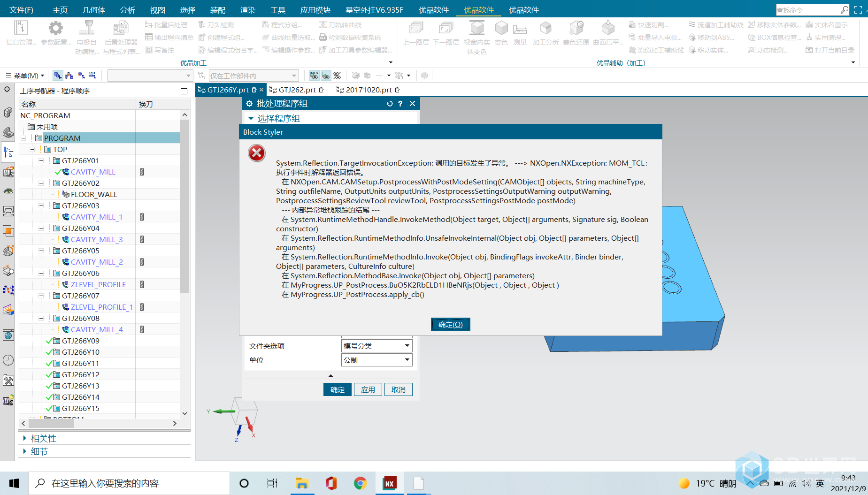Toggle the crossed-out eye hide button
The width and height of the screenshot is (868, 495).
337,76
